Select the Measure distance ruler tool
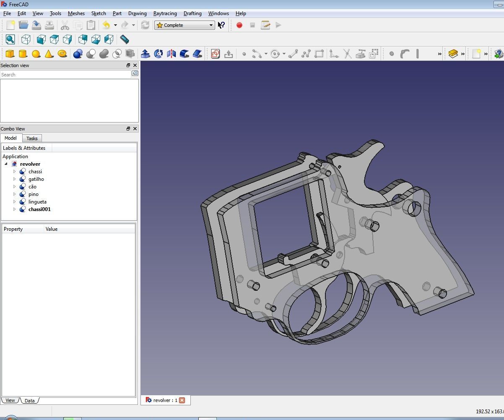Viewport: 504px width, 420px height. (124, 39)
